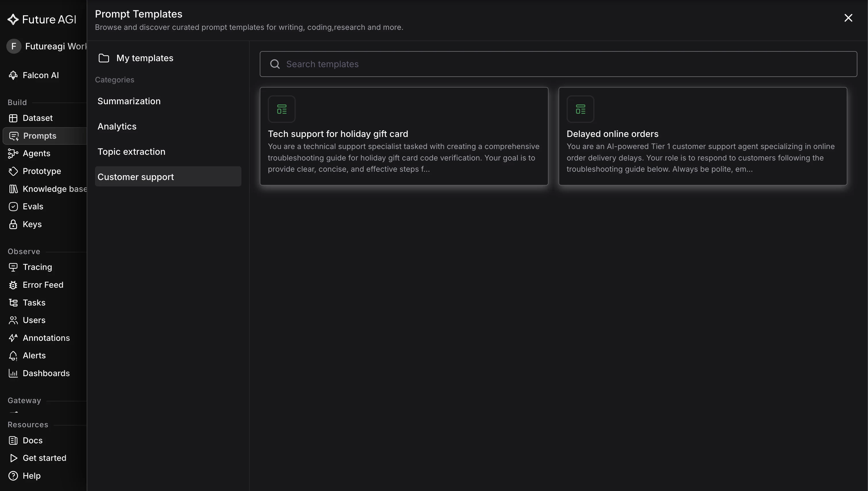Click the Help question mark icon
The height and width of the screenshot is (491, 868).
pos(13,476)
